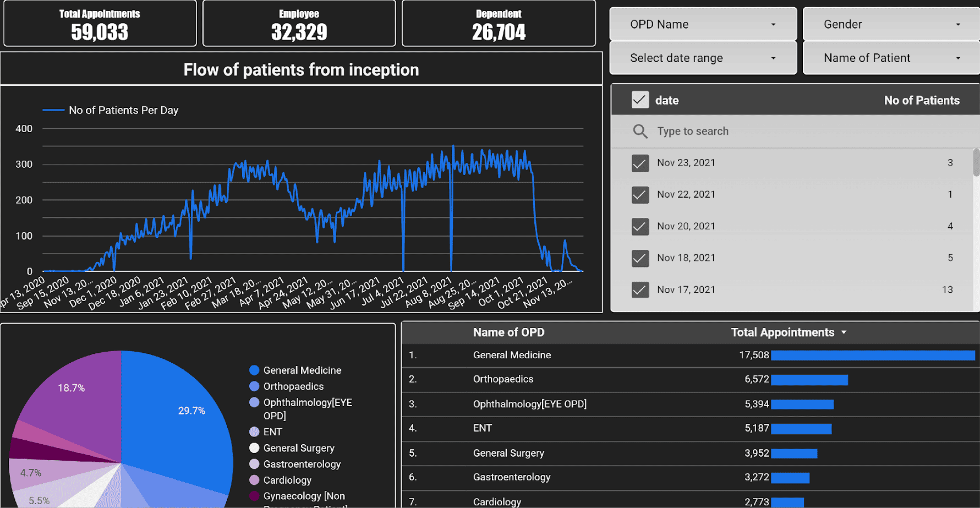Click the General Medicine appointments bar

(873, 356)
